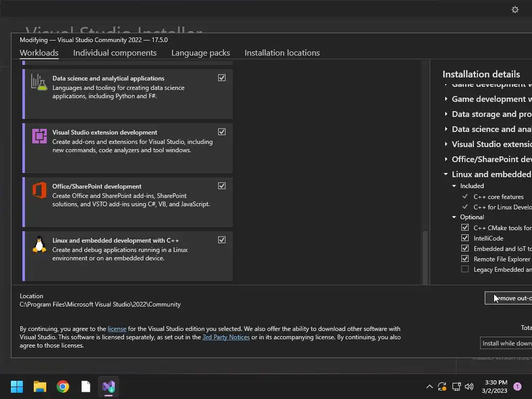Toggle the C++ CMake tools optional component

click(465, 228)
